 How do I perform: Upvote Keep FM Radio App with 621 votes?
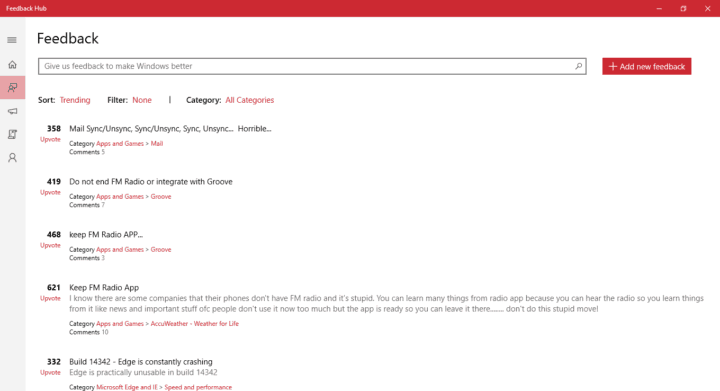[x=50, y=298]
